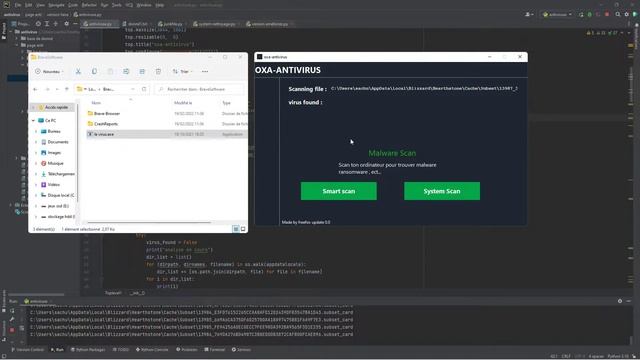Open Explorer more options ellipsis
This screenshot has height=360, width=640.
pyautogui.click(x=205, y=71)
